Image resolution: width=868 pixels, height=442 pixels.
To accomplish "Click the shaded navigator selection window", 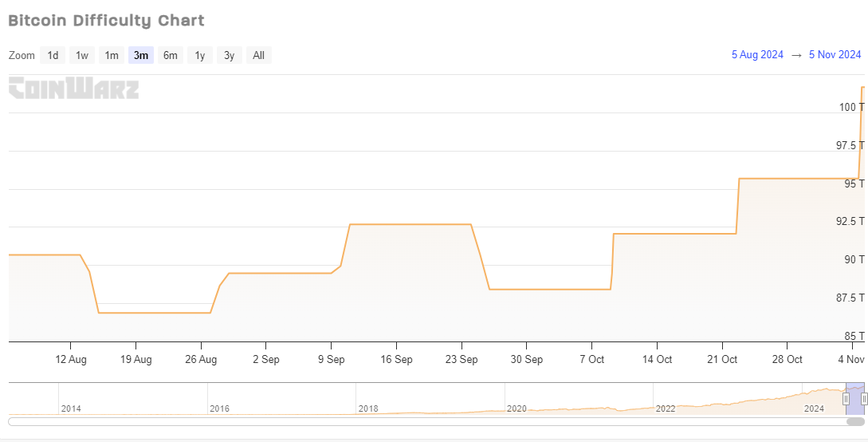I will tap(855, 393).
